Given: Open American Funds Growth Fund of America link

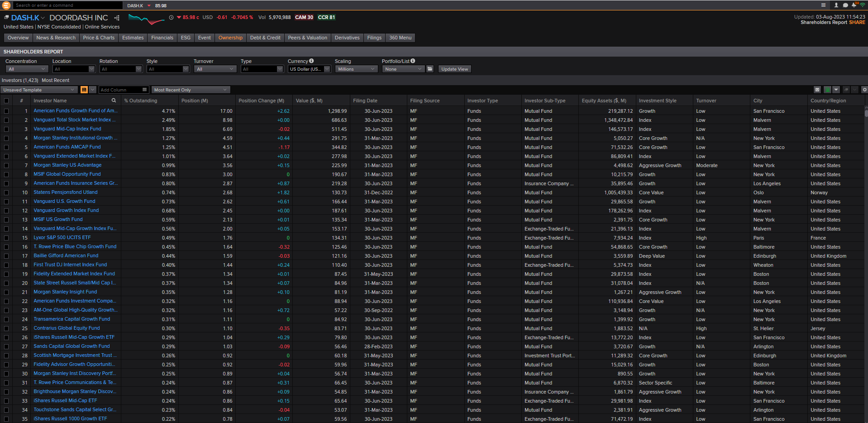Looking at the screenshot, I should tap(76, 111).
